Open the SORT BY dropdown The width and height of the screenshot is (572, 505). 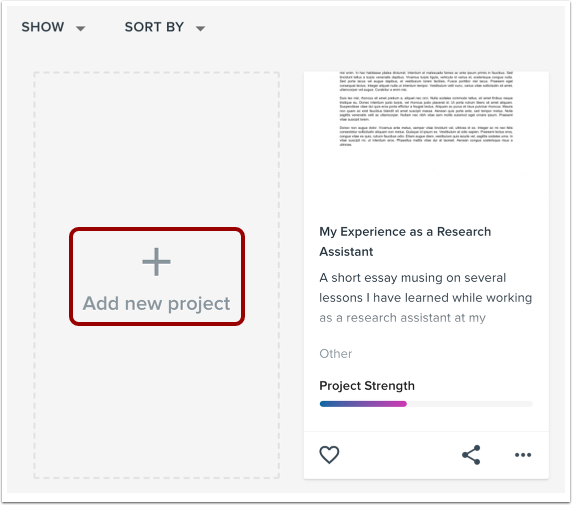[165, 27]
